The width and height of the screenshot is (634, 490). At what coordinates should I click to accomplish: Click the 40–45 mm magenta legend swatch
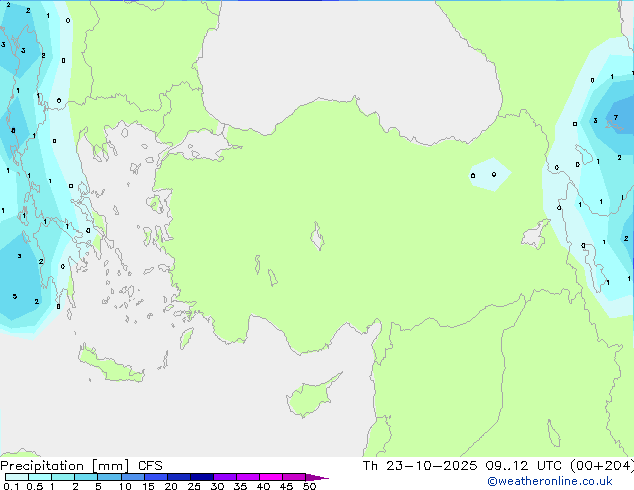point(271,477)
